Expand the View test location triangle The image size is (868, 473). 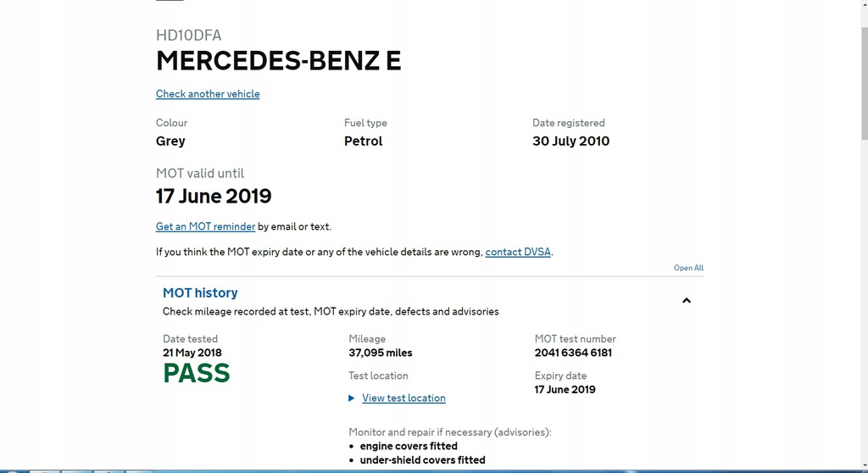(x=352, y=398)
